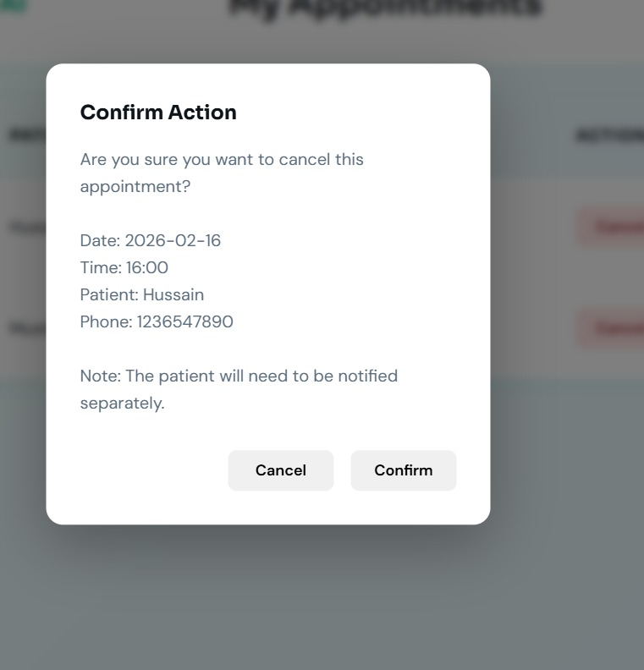Screen dimensions: 644x670
Task: Dismiss dialog by clicking dimmed backdrop below
Action: 321,598
